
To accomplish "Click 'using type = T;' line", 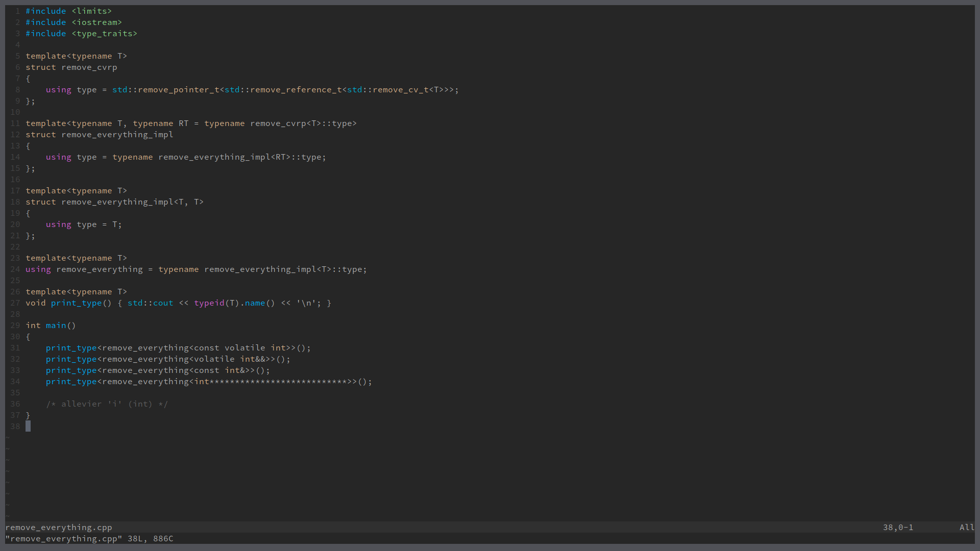I will tap(84, 224).
